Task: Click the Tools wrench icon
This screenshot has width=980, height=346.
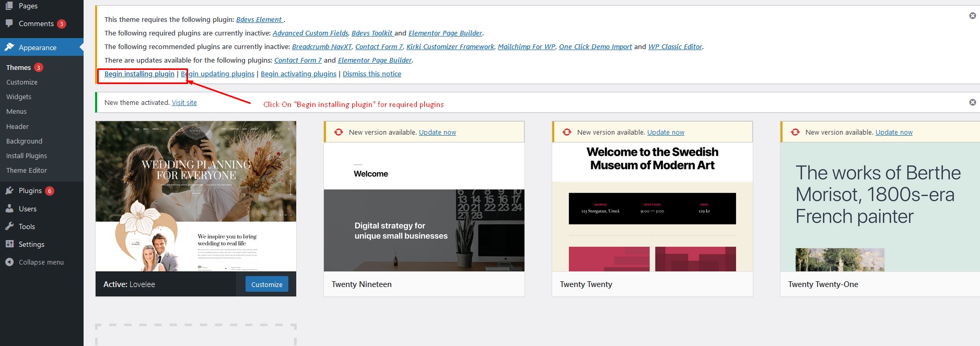Action: 9,226
